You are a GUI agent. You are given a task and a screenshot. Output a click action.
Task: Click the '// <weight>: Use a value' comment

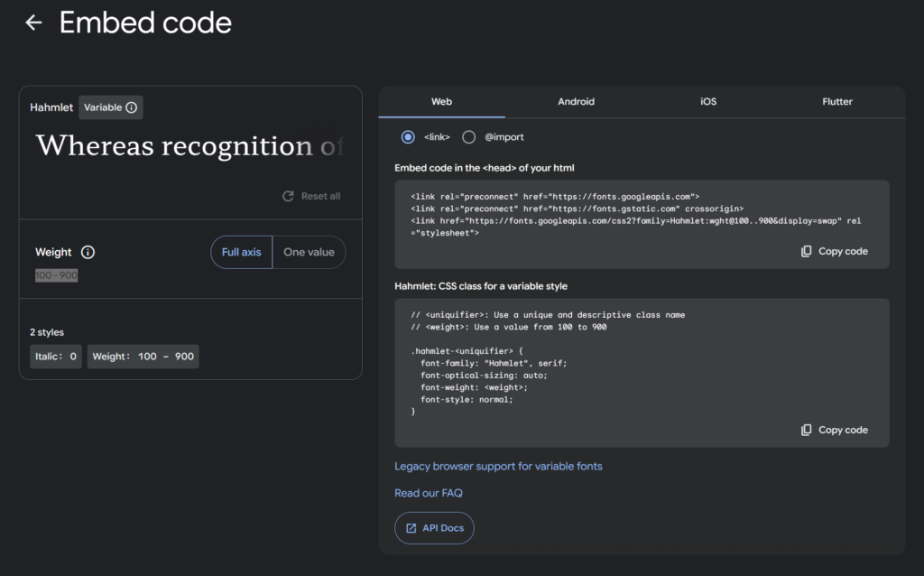click(x=509, y=327)
